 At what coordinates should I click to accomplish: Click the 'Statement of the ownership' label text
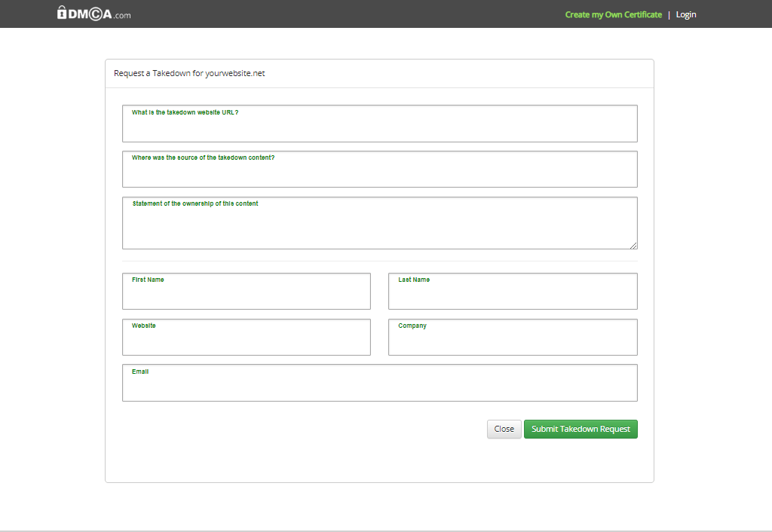[195, 203]
